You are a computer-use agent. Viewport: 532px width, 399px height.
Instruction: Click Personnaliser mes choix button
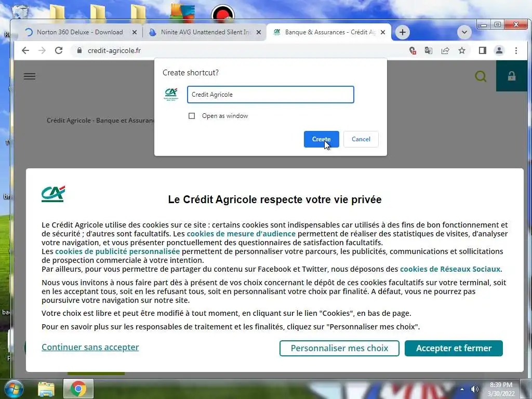click(x=339, y=349)
